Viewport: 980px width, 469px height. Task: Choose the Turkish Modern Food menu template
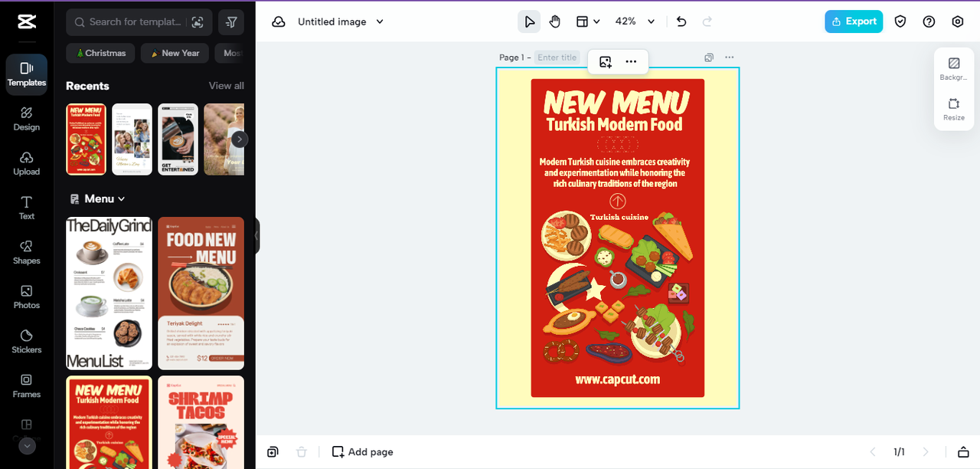coord(109,421)
